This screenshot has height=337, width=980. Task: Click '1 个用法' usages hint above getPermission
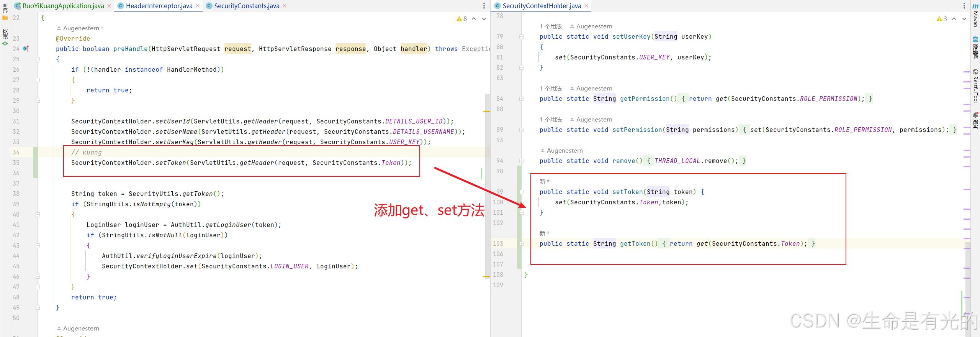[551, 88]
